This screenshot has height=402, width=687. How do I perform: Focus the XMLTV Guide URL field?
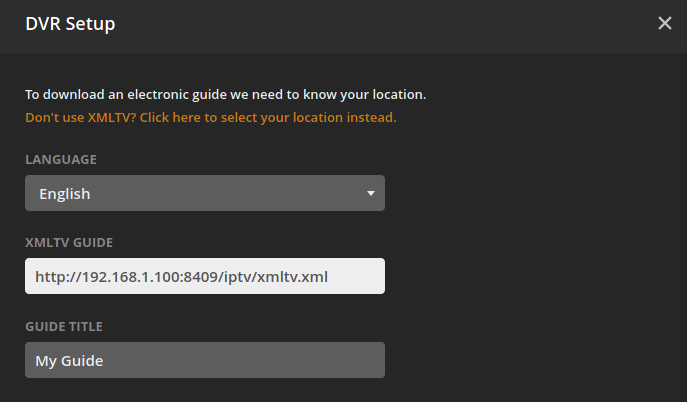pyautogui.click(x=204, y=276)
